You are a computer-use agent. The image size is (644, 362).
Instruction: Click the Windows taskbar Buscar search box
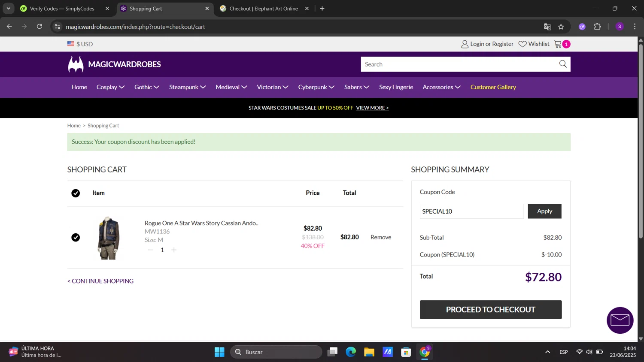click(x=276, y=352)
